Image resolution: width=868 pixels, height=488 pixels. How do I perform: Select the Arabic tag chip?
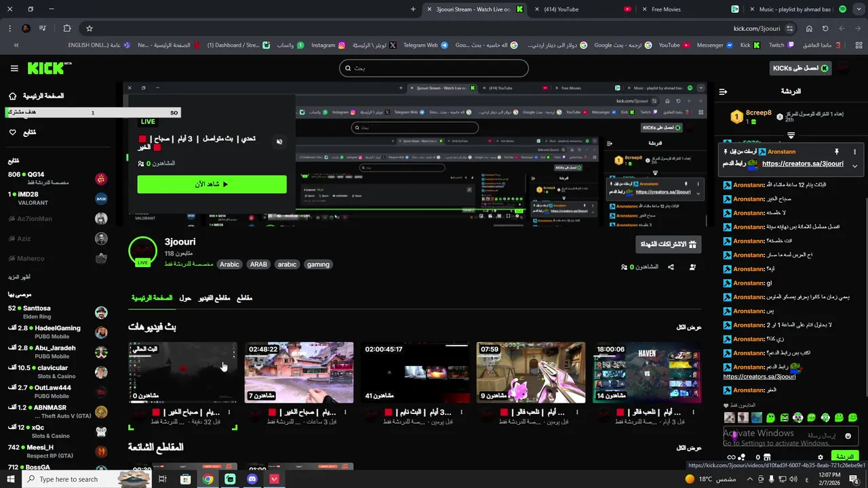tap(229, 264)
